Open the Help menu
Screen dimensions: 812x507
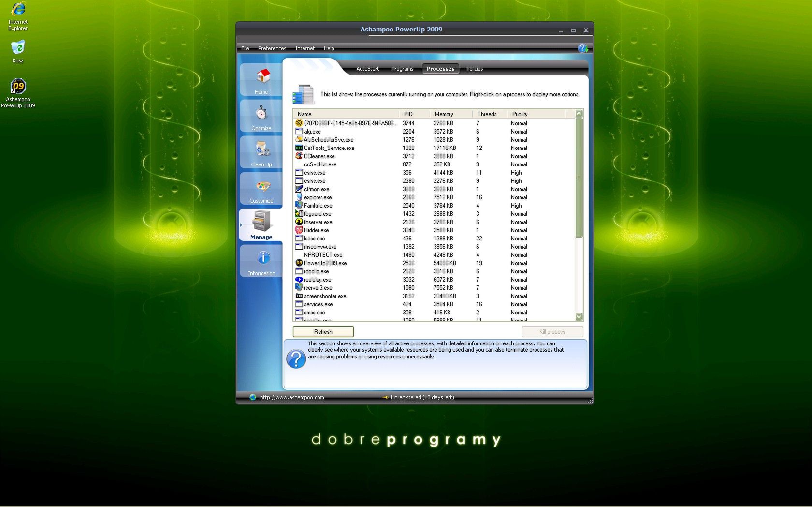329,48
